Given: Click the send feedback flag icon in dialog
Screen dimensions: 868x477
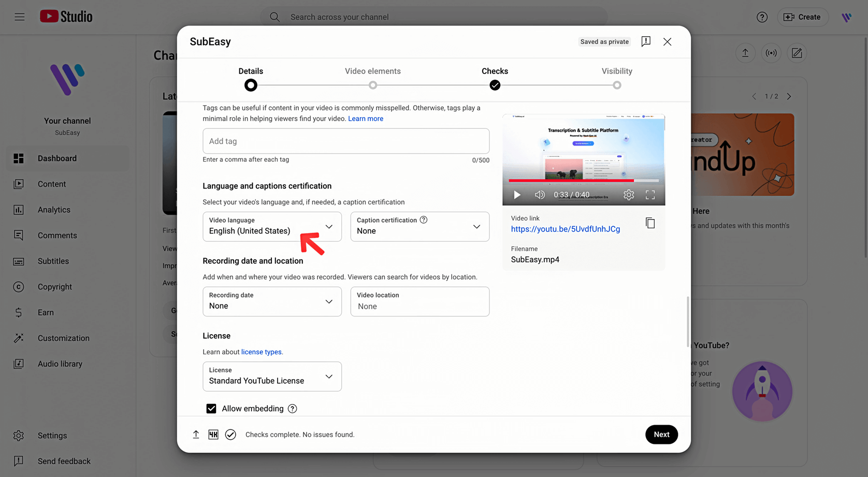Looking at the screenshot, I should pyautogui.click(x=646, y=41).
